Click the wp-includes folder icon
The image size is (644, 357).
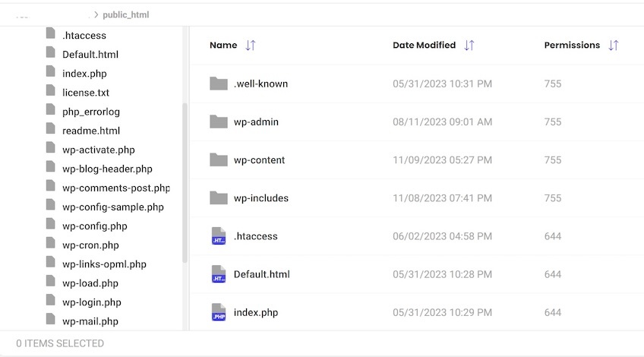point(219,198)
